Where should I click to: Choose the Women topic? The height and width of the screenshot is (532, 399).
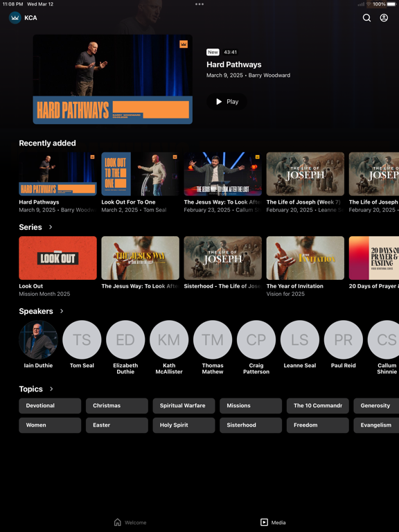50,425
